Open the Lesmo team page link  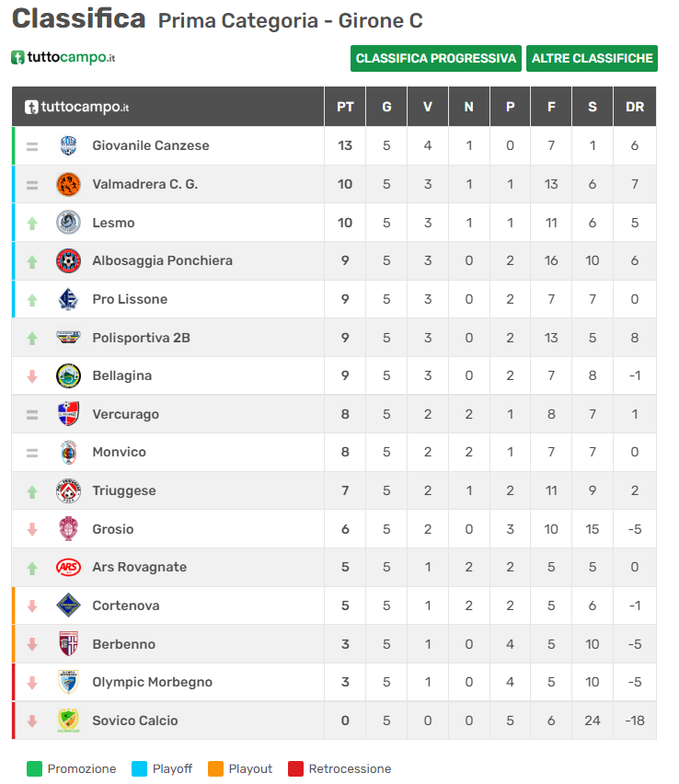click(113, 223)
